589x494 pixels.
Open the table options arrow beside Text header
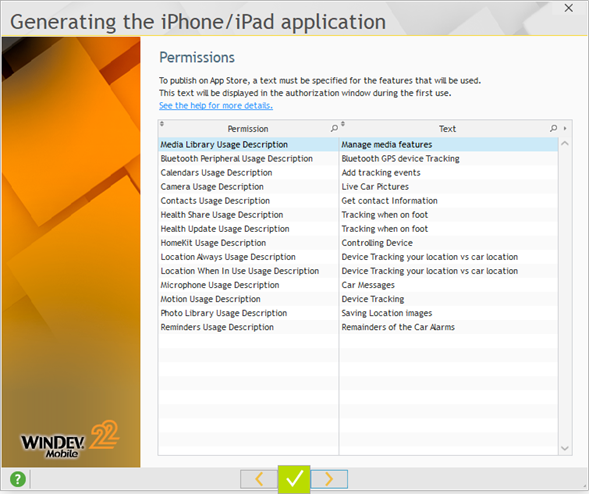(565, 128)
